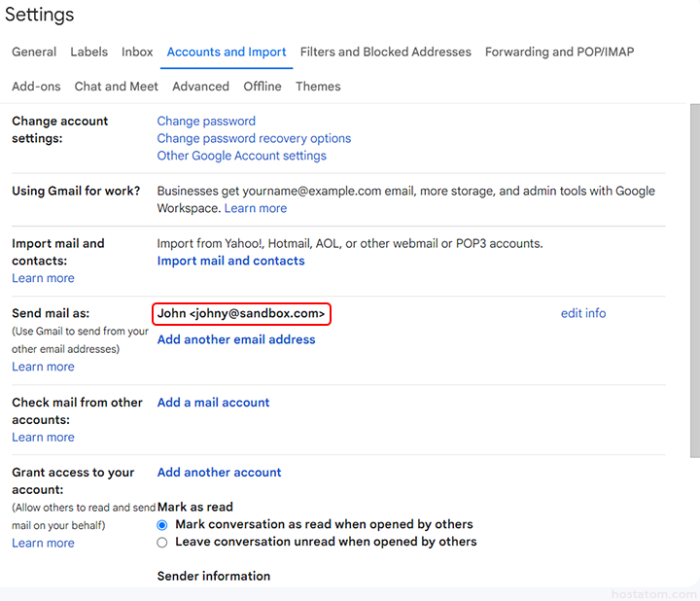Screen dimensions: 700x601
Task: Click the Change password link
Action: [x=206, y=121]
